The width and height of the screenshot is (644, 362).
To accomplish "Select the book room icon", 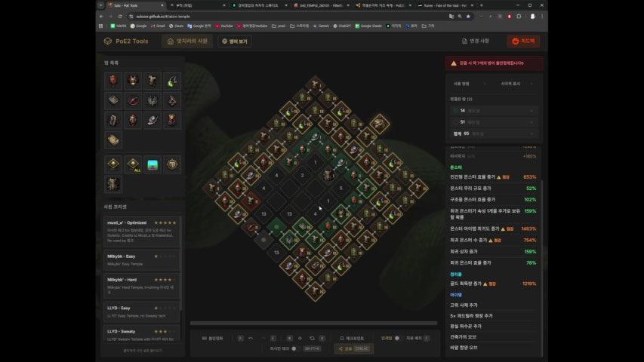I will coord(112,100).
